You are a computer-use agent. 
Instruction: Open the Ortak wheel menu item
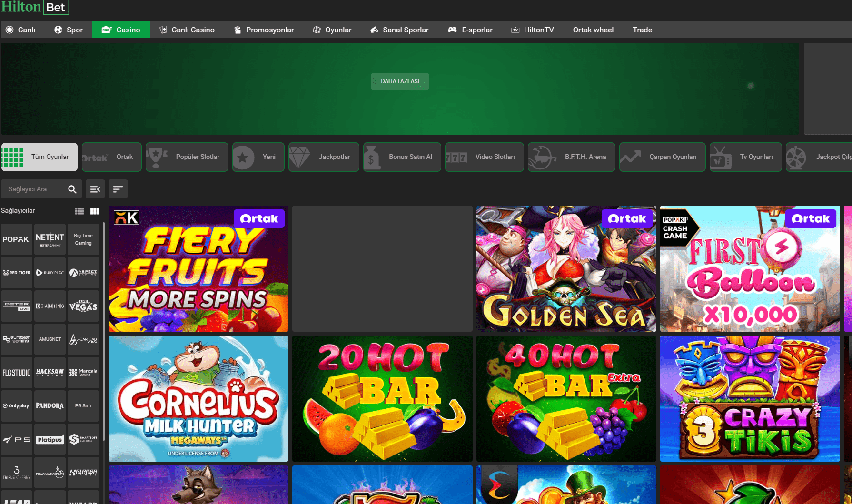tap(593, 30)
